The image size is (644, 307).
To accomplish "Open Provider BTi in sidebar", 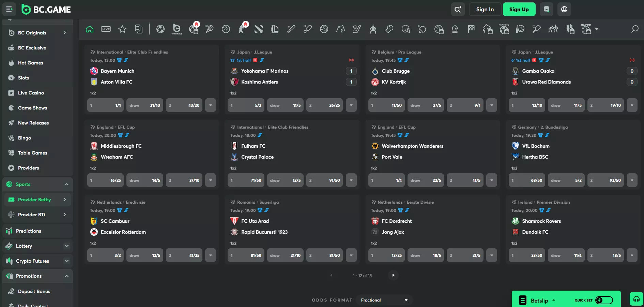I will click(37, 215).
